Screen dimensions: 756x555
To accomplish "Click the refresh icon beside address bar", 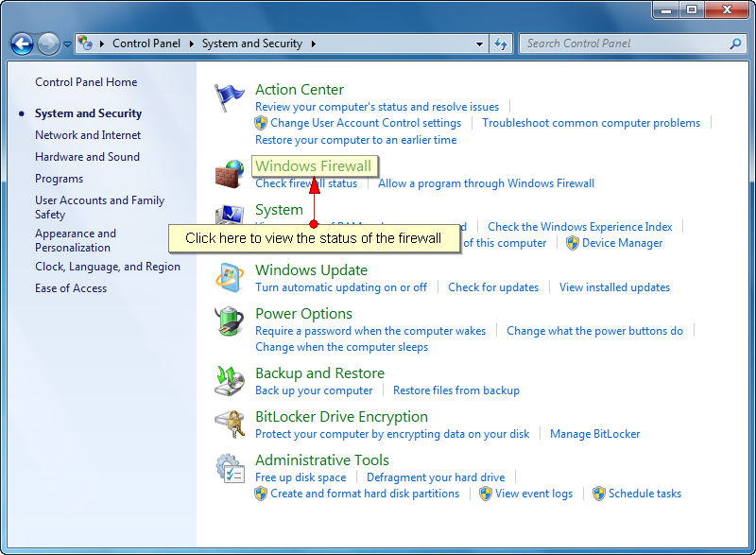I will pyautogui.click(x=501, y=43).
